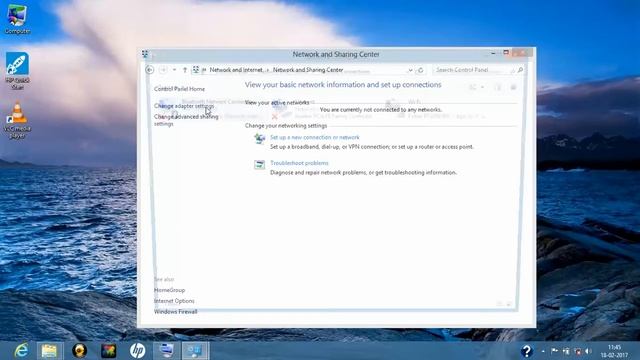Click the search magnifier icon
The height and width of the screenshot is (360, 640).
coord(520,70)
